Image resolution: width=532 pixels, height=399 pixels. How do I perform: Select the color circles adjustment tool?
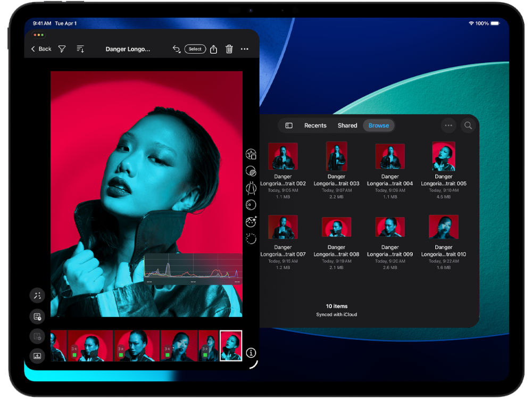(251, 171)
